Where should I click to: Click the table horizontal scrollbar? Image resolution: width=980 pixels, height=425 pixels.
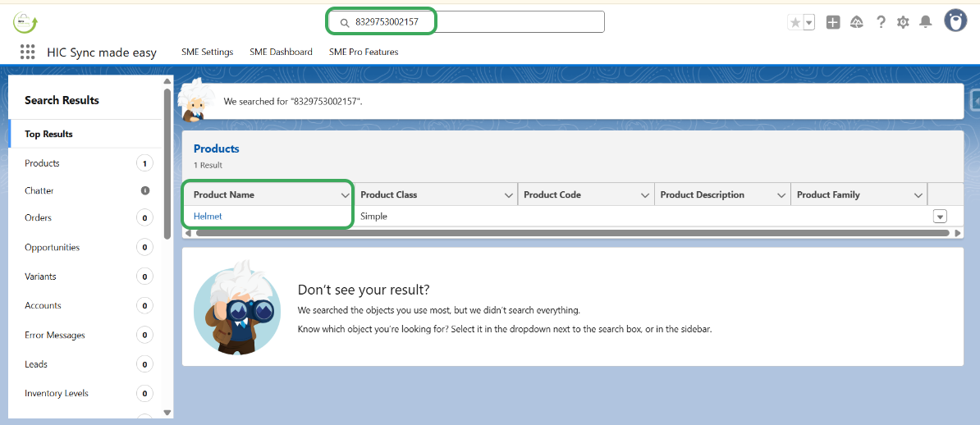point(573,233)
